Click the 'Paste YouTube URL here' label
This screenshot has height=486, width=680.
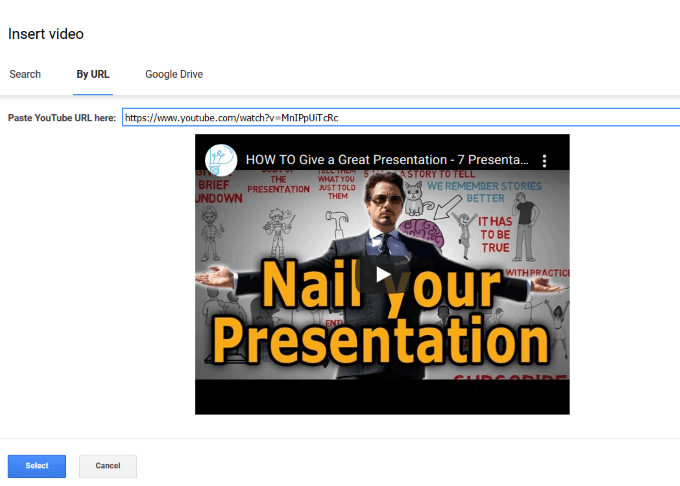tap(62, 118)
